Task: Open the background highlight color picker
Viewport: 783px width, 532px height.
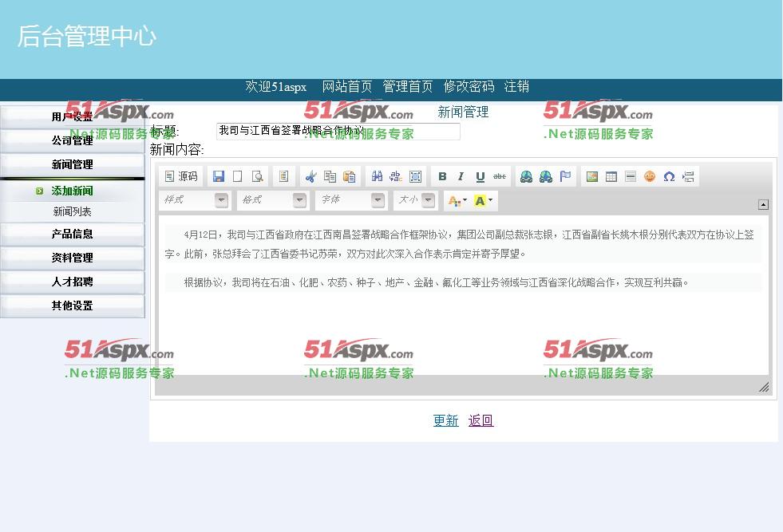Action: click(x=484, y=201)
